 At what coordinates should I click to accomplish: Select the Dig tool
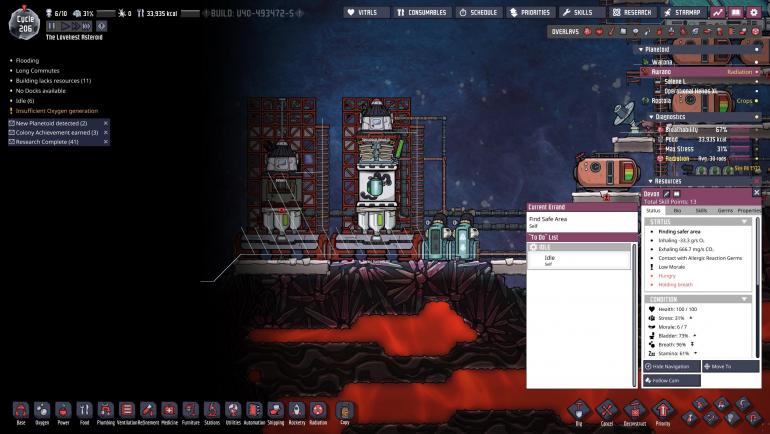click(x=578, y=410)
